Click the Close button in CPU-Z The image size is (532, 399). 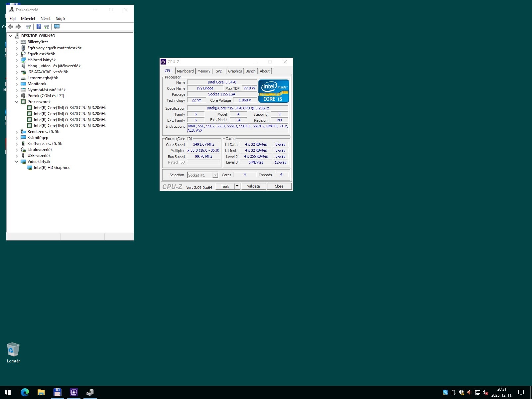click(x=279, y=186)
